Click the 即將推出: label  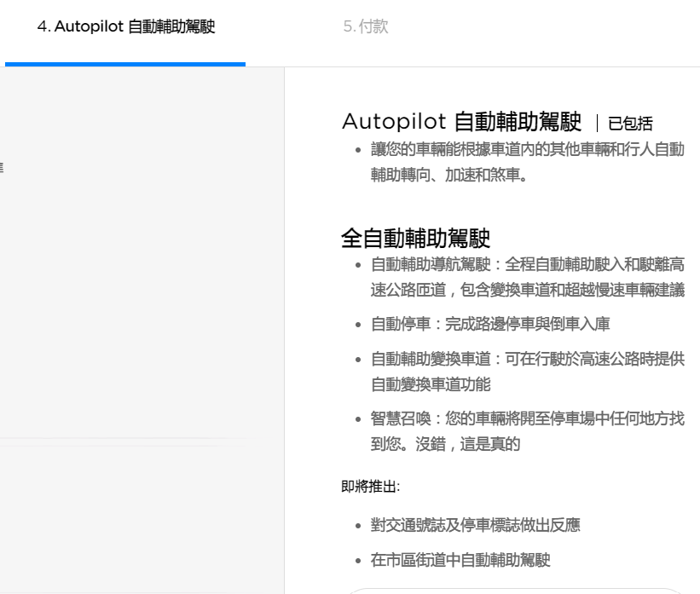[371, 486]
